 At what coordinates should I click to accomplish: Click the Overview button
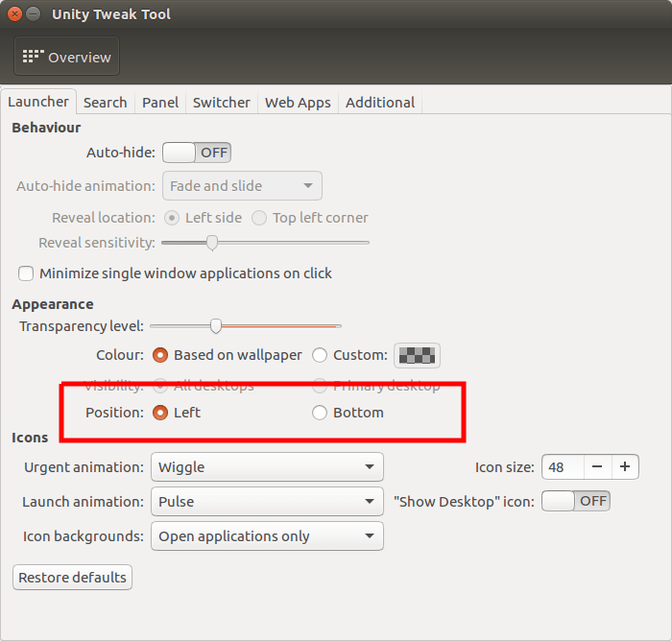(66, 56)
